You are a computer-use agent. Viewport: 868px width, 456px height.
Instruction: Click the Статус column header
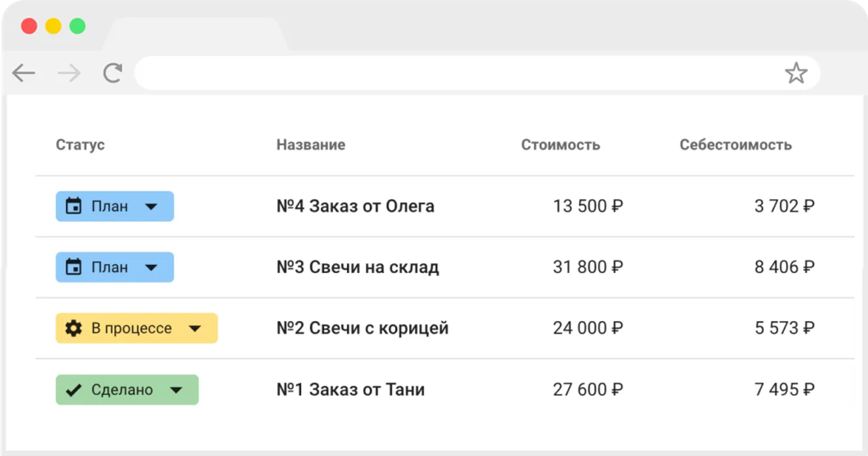pos(80,145)
